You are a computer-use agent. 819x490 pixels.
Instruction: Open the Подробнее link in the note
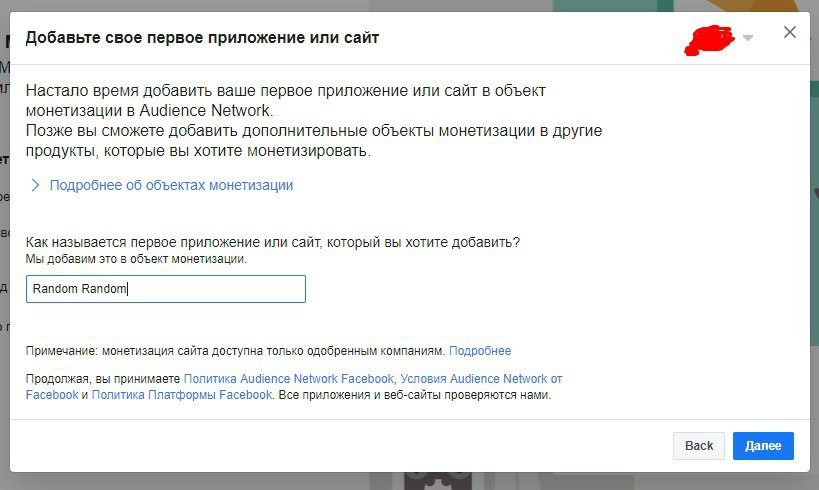pos(480,351)
